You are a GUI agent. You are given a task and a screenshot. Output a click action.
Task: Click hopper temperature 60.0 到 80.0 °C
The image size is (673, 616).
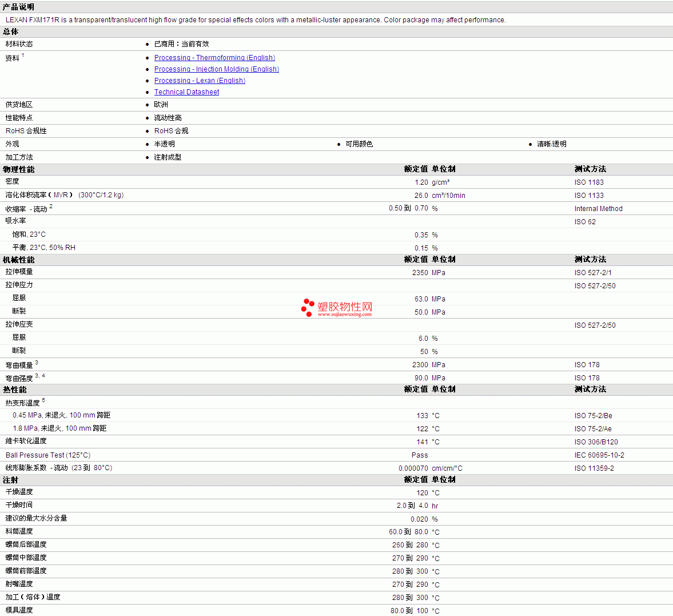[414, 532]
